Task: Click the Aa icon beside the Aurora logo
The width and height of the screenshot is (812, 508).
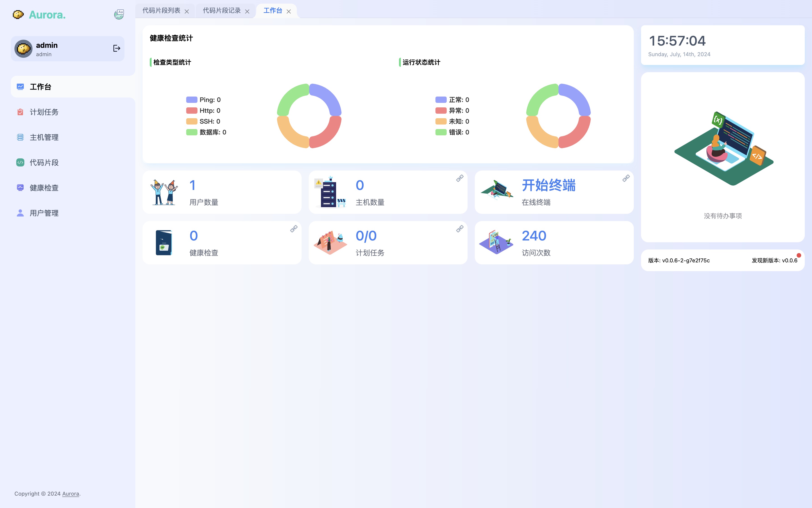Action: pos(119,14)
